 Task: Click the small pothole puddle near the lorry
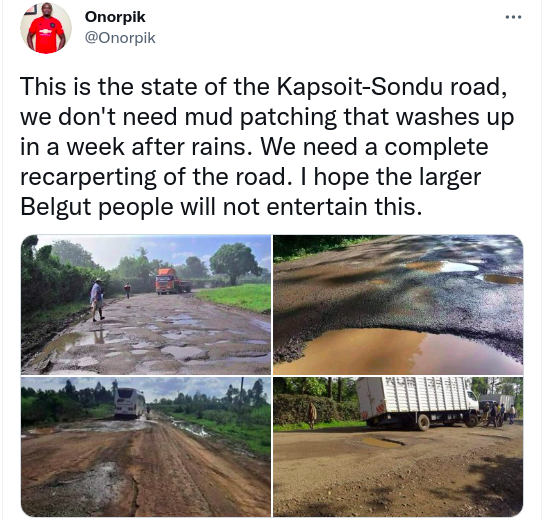point(383,442)
